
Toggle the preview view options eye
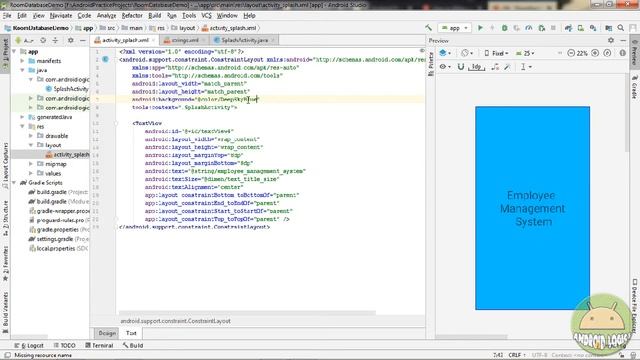coord(444,67)
